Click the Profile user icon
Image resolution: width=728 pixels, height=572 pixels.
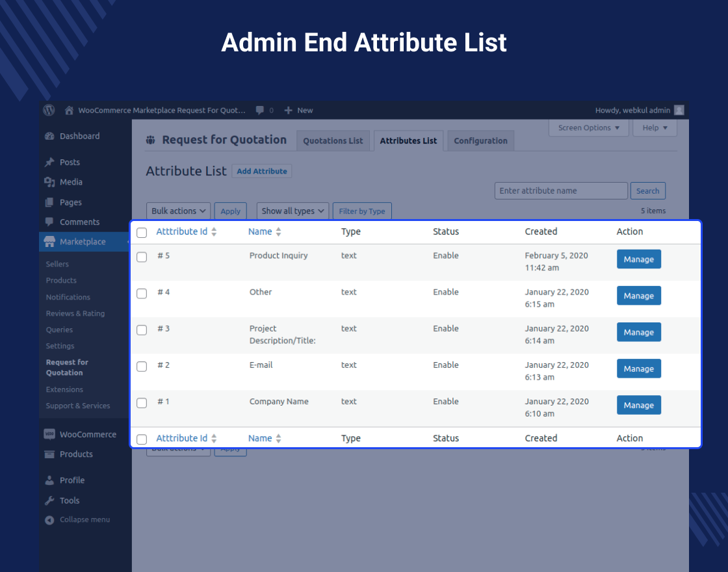49,480
